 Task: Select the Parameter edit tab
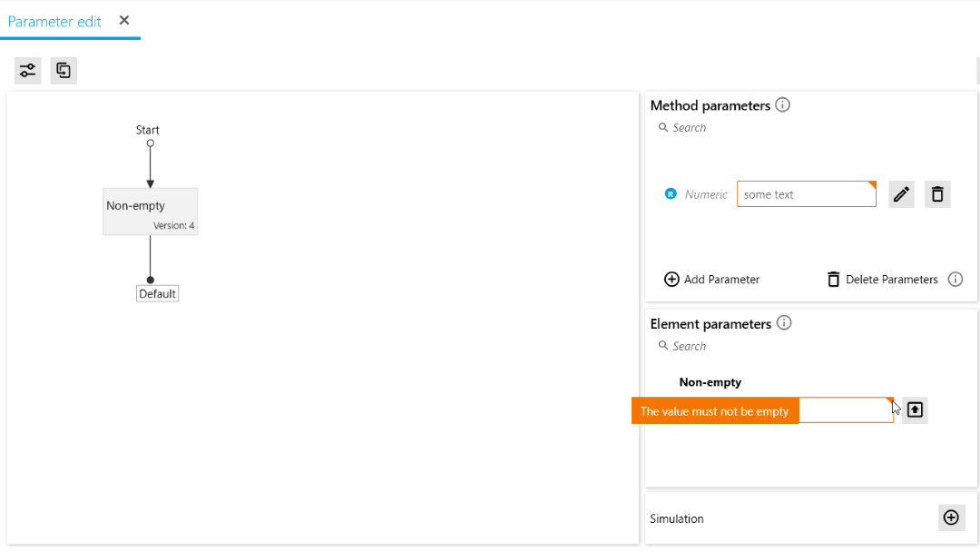click(54, 21)
